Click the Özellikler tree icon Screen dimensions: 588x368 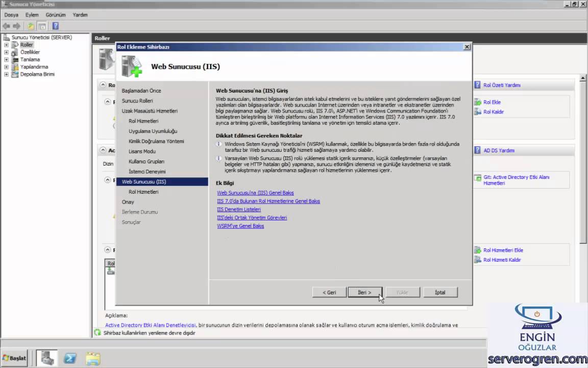point(15,52)
